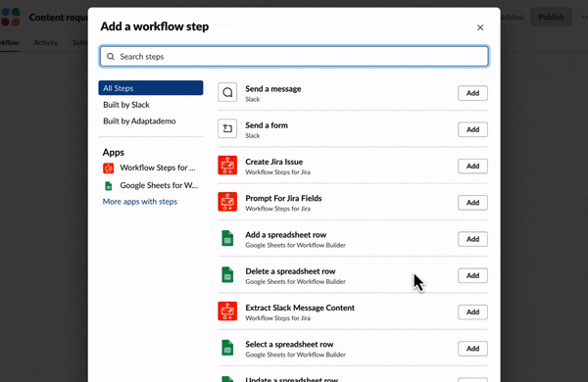Switch to the Activity tab in background

[x=46, y=43]
